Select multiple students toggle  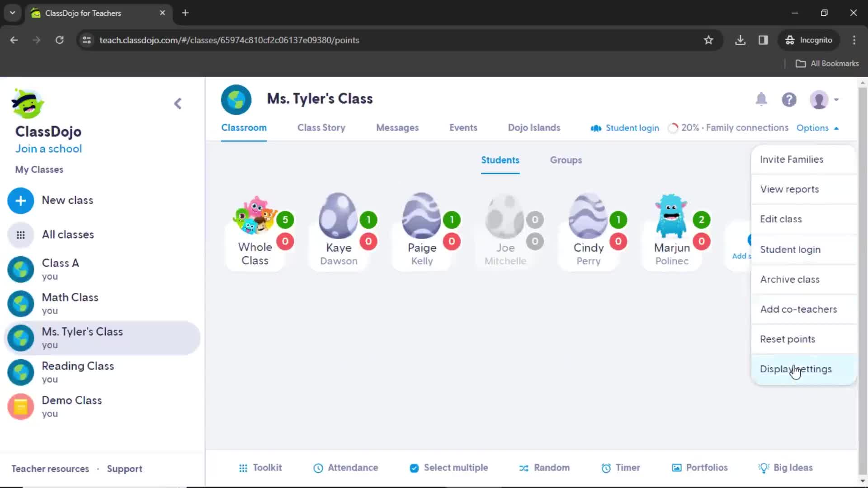point(448,467)
